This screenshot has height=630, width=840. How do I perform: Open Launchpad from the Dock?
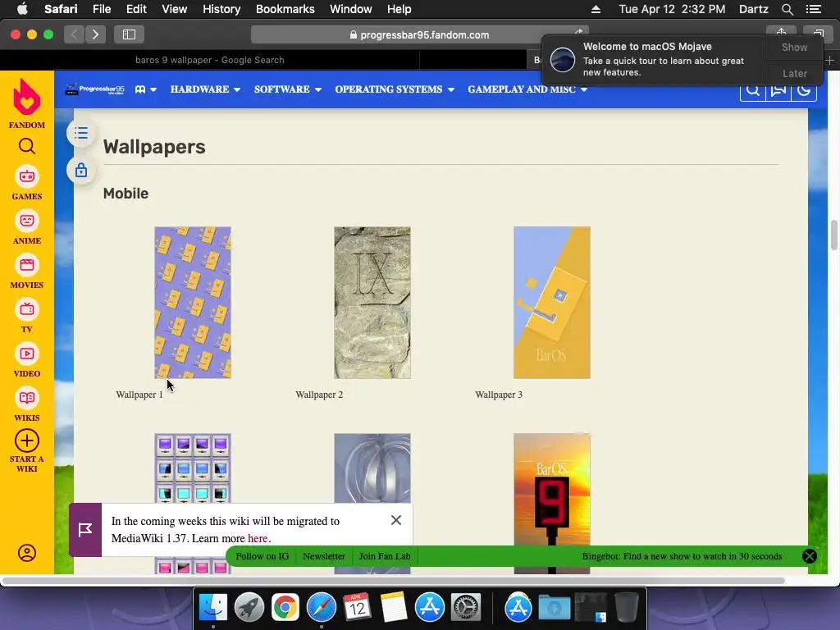(x=249, y=608)
